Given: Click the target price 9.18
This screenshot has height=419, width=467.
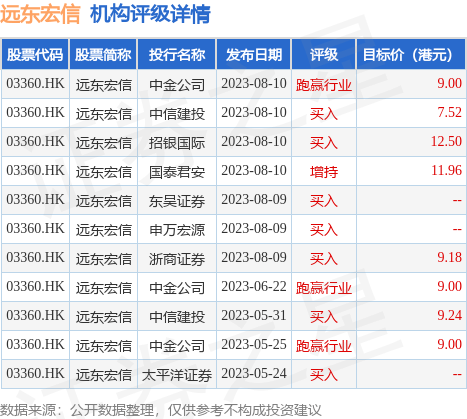Looking at the screenshot, I should tap(450, 257).
